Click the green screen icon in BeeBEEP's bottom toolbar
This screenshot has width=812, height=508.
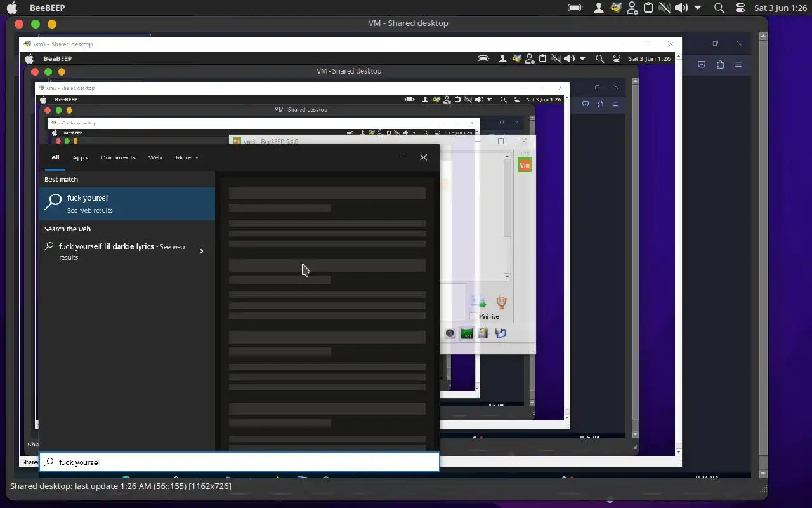tap(466, 333)
